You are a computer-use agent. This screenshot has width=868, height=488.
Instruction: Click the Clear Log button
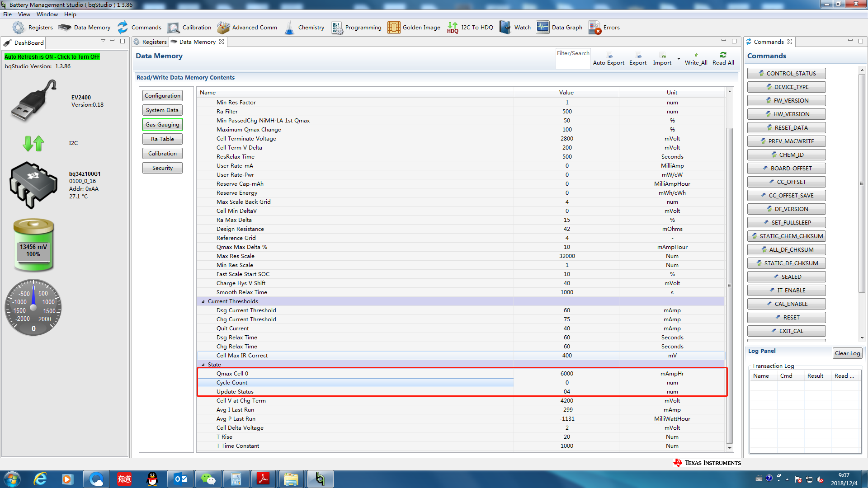pyautogui.click(x=847, y=353)
